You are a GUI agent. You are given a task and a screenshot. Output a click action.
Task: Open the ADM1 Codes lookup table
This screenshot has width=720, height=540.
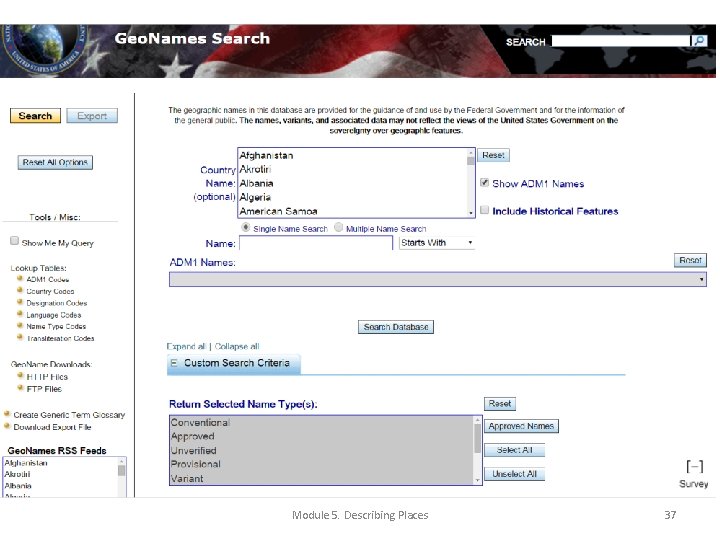tap(48, 279)
